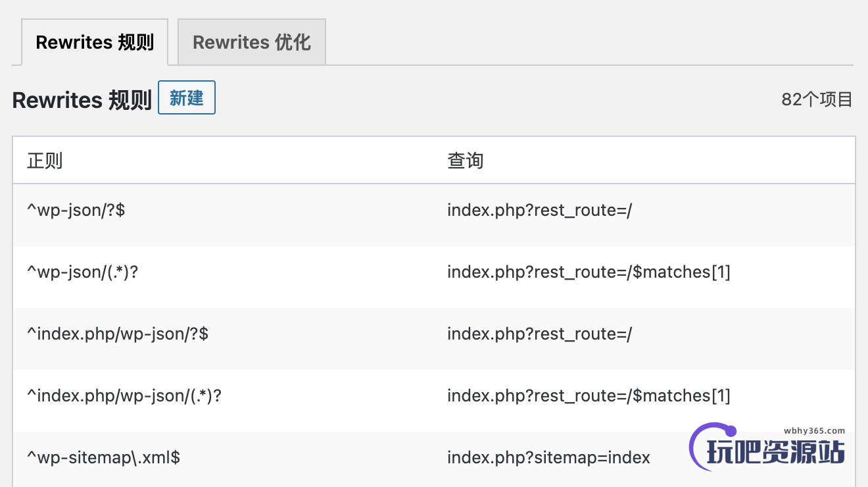Viewport: 868px width, 487px height.
Task: Click the purple circular watermark logo
Action: (x=698, y=448)
